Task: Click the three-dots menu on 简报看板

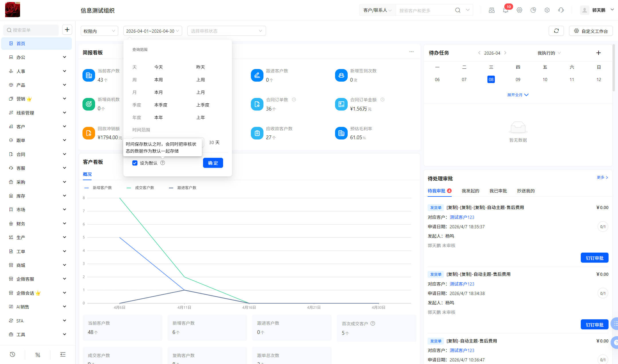Action: pos(412,52)
